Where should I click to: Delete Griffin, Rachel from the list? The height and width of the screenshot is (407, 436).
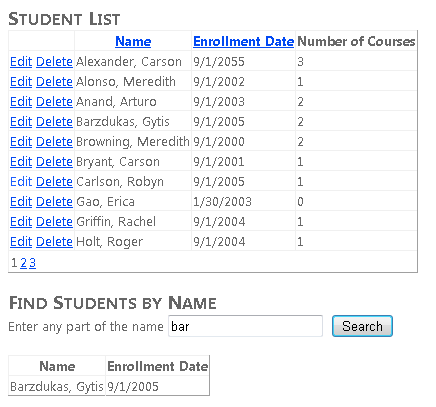point(54,222)
